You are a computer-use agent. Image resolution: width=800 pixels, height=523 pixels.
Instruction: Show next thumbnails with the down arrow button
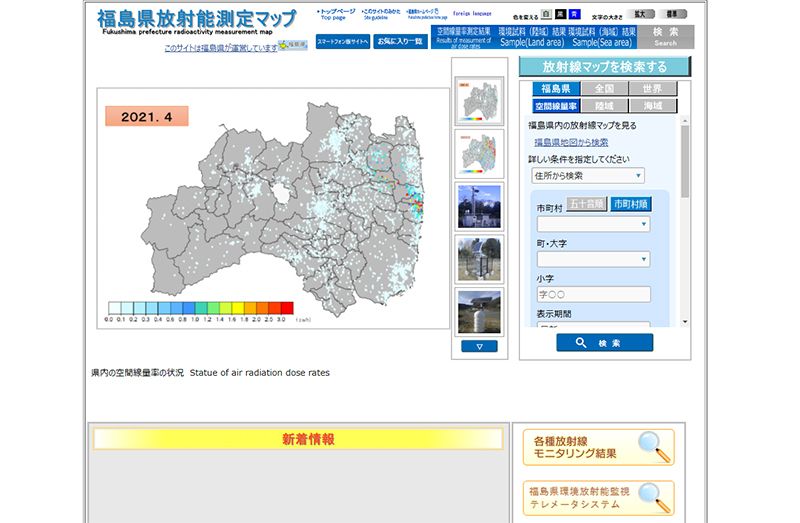click(x=479, y=346)
